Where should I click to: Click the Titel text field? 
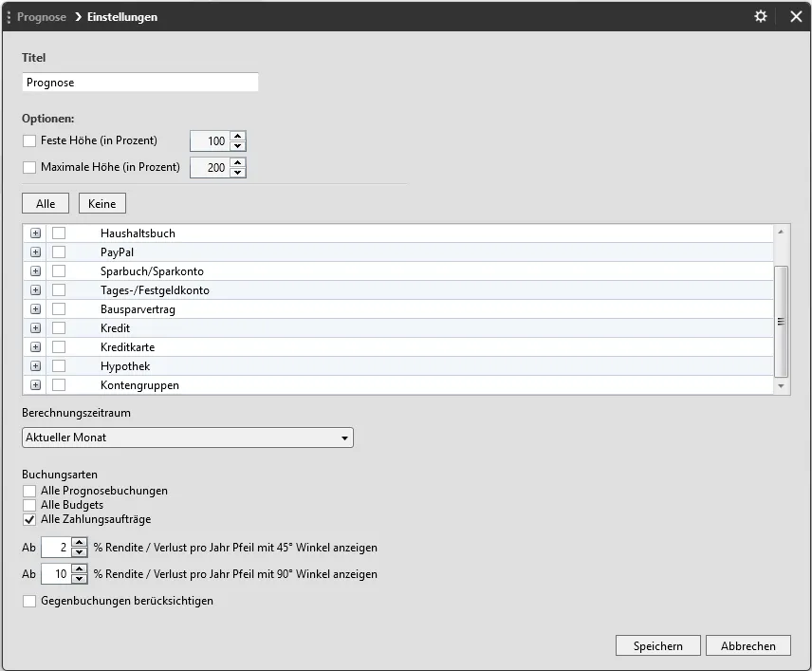139,83
